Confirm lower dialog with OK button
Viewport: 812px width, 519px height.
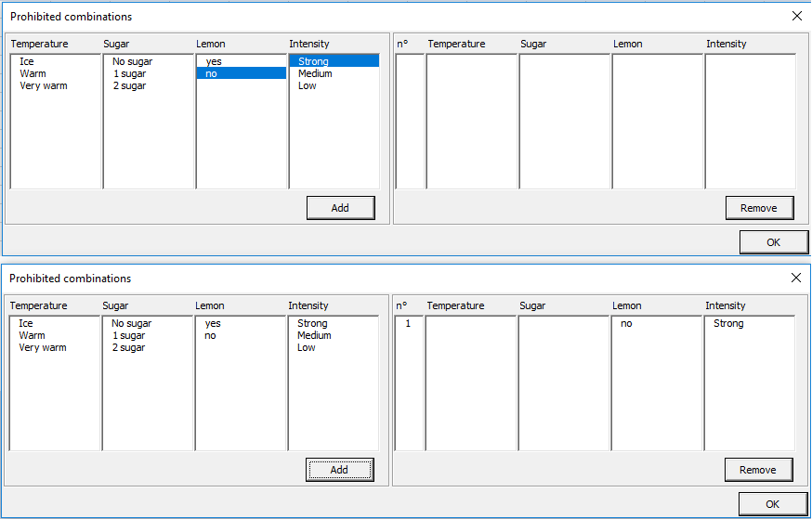pyautogui.click(x=772, y=504)
